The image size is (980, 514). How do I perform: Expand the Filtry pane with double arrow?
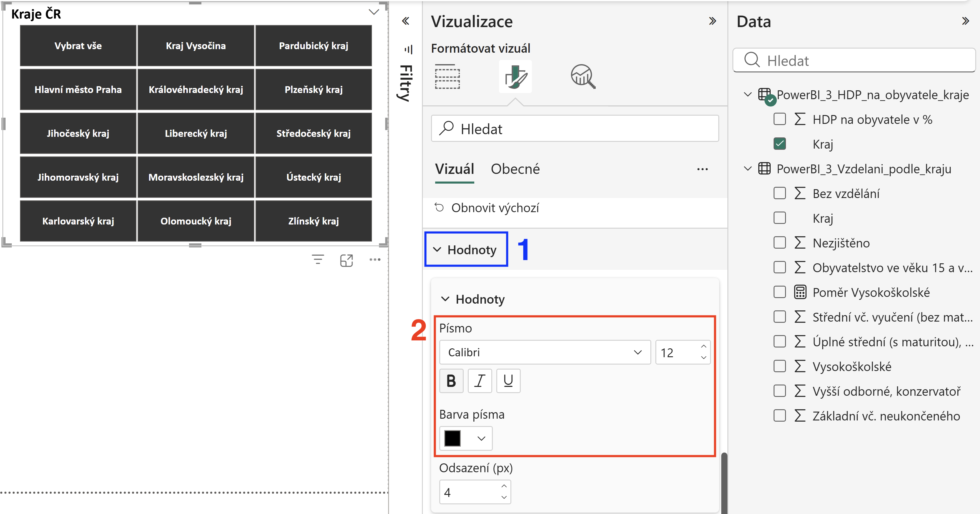(x=405, y=21)
